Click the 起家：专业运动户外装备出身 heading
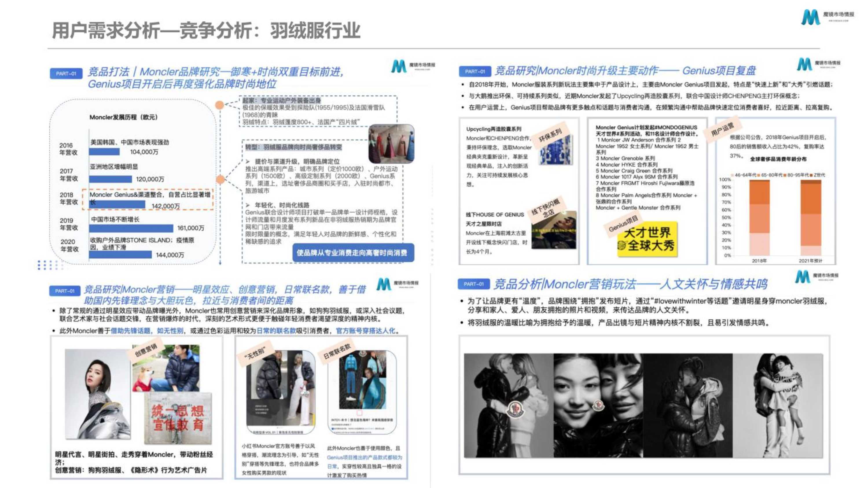The image size is (868, 488). (282, 100)
